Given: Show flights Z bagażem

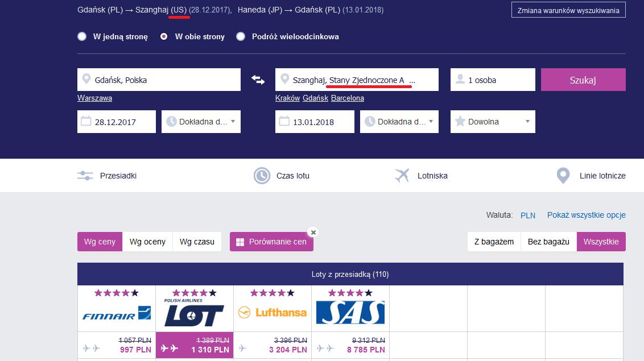Looking at the screenshot, I should pyautogui.click(x=494, y=242).
